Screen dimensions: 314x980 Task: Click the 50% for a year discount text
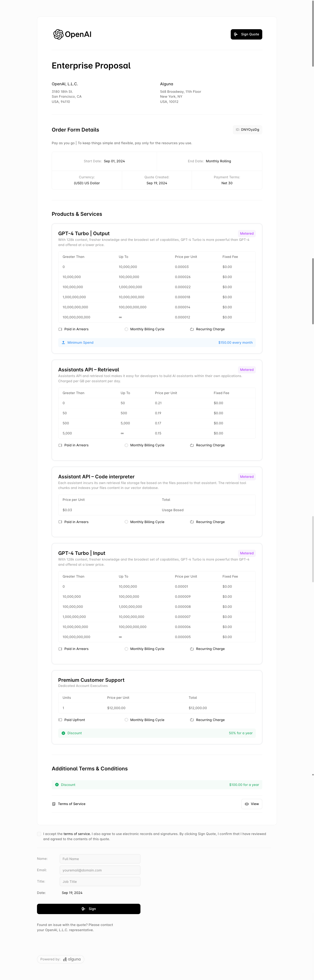(241, 733)
